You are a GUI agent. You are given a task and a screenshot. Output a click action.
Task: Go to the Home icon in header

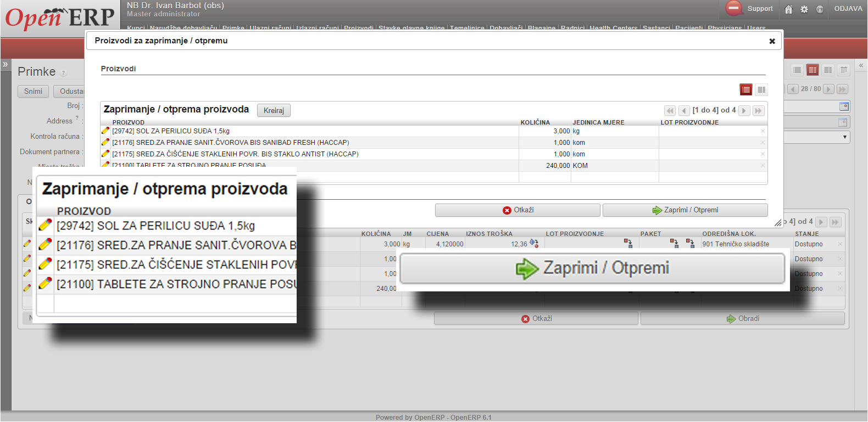click(x=789, y=9)
